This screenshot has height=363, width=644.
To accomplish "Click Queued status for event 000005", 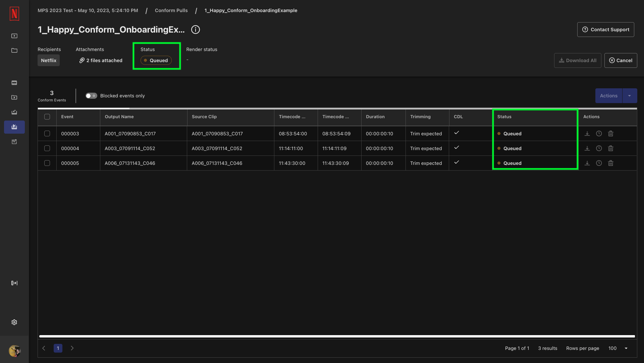I will (509, 163).
